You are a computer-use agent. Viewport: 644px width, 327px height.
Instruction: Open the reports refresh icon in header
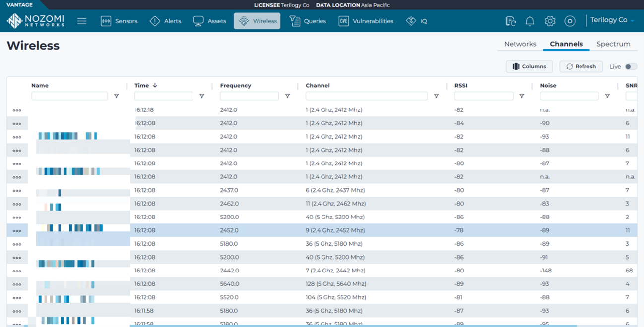[511, 21]
